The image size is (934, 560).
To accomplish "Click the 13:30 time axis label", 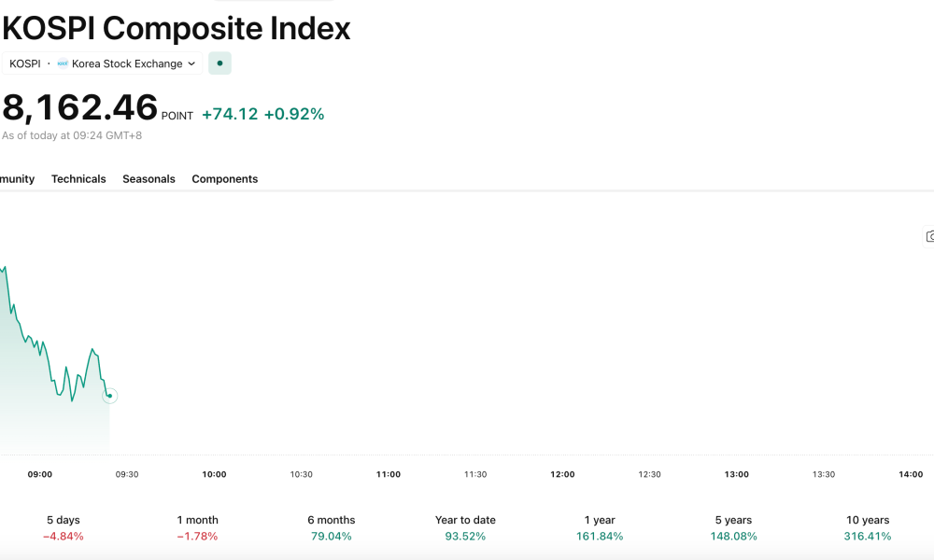I will pyautogui.click(x=824, y=474).
